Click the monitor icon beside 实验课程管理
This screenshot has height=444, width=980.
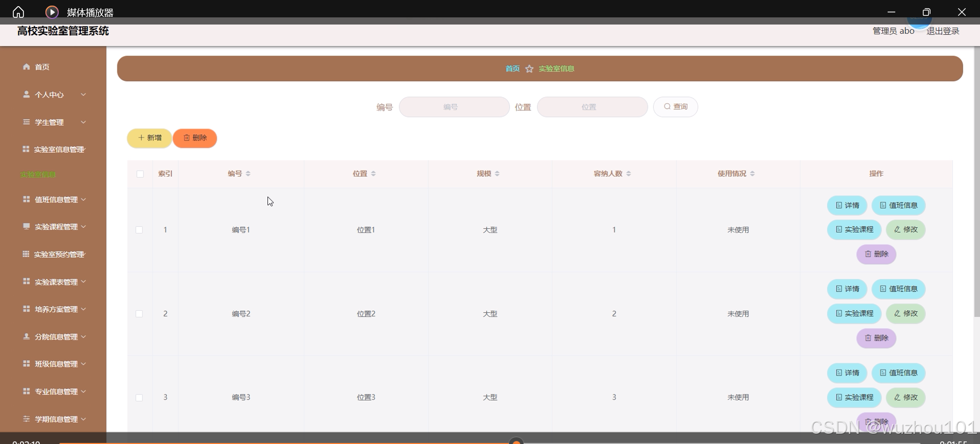point(27,226)
